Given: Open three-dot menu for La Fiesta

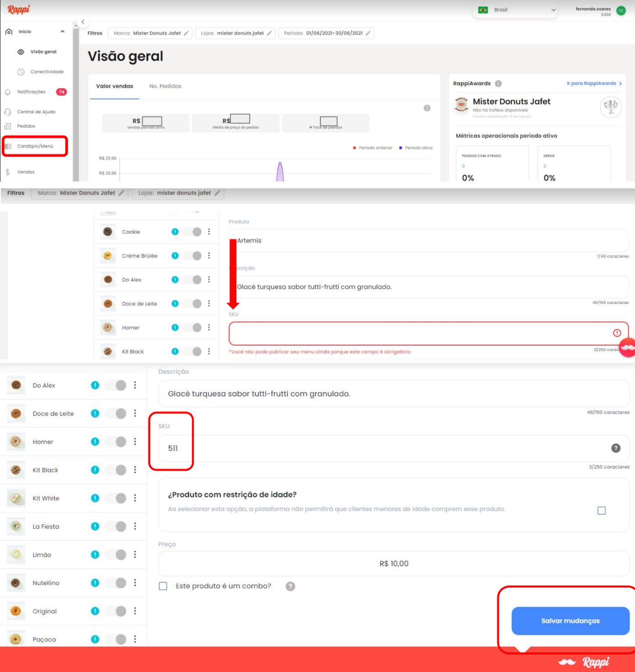Looking at the screenshot, I should coord(135,527).
